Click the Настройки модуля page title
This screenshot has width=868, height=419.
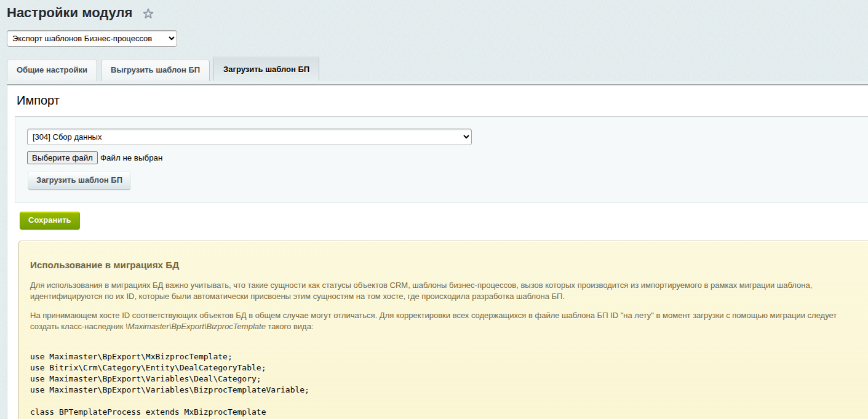[70, 13]
